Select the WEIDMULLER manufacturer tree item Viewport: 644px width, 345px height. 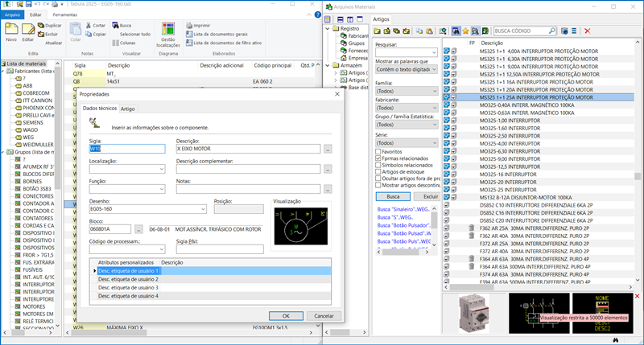coord(38,145)
